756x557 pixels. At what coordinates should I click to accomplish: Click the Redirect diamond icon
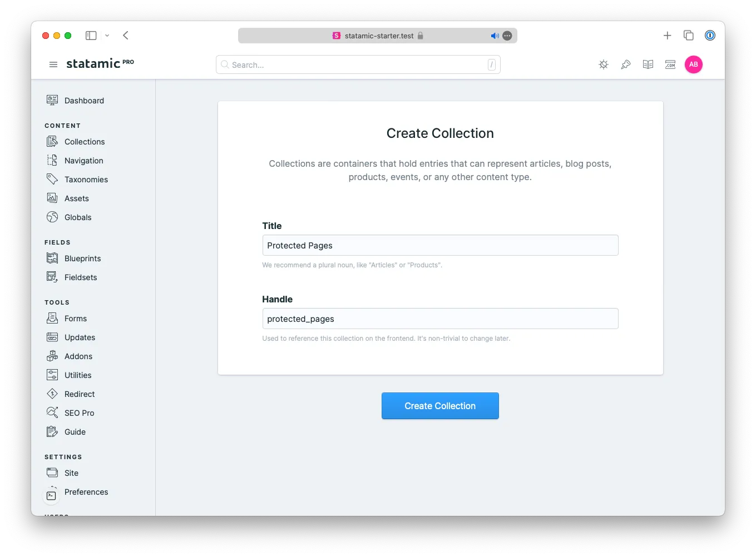tap(52, 394)
